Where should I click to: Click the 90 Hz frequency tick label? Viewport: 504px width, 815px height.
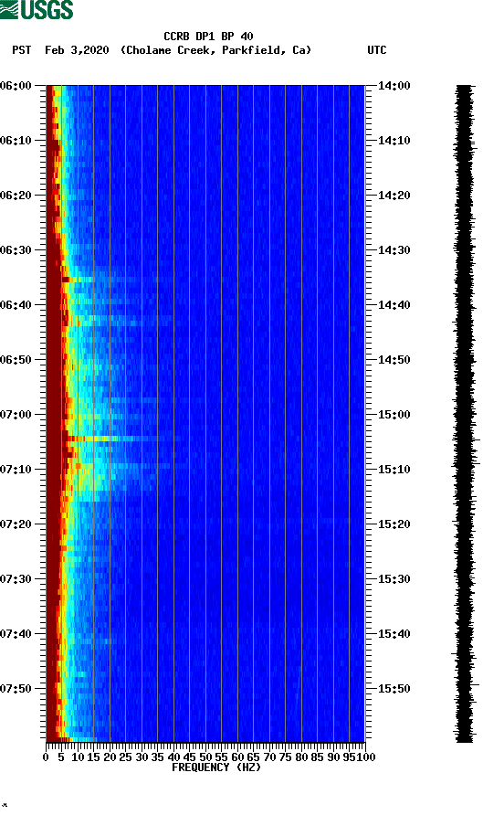[x=333, y=757]
